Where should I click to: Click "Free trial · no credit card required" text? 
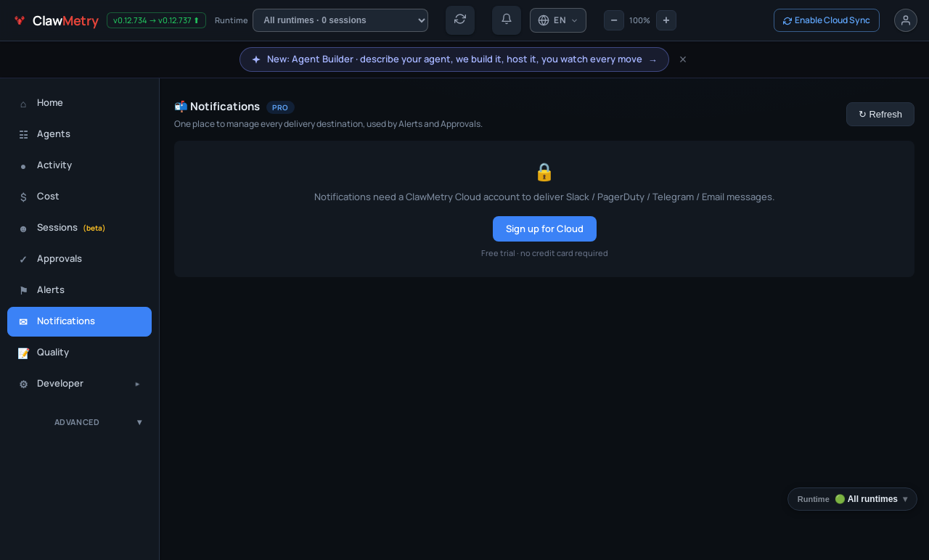click(x=544, y=253)
